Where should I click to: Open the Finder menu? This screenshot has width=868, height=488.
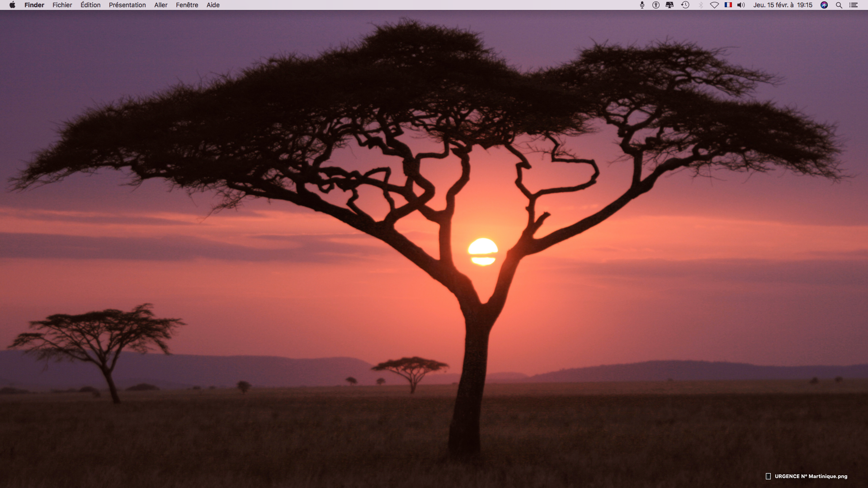point(34,5)
